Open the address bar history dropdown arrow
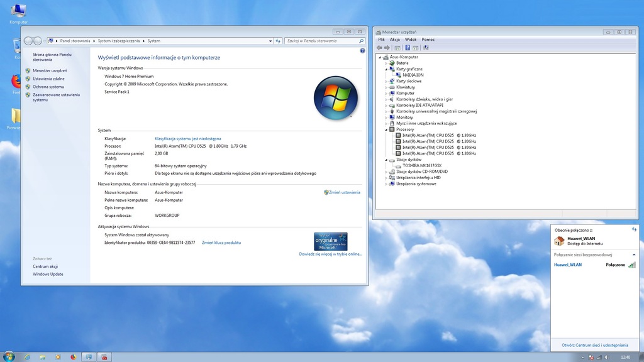This screenshot has height=362, width=644. [270, 41]
